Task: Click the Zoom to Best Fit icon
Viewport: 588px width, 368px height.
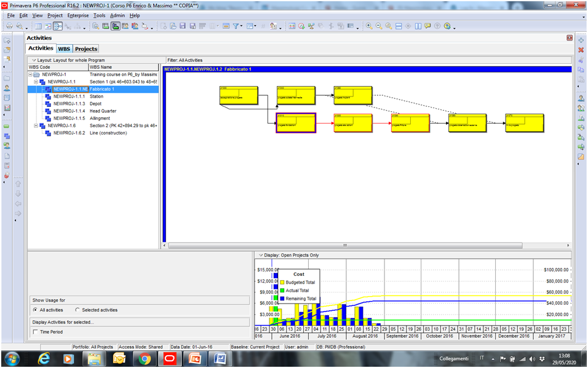Action: point(389,26)
